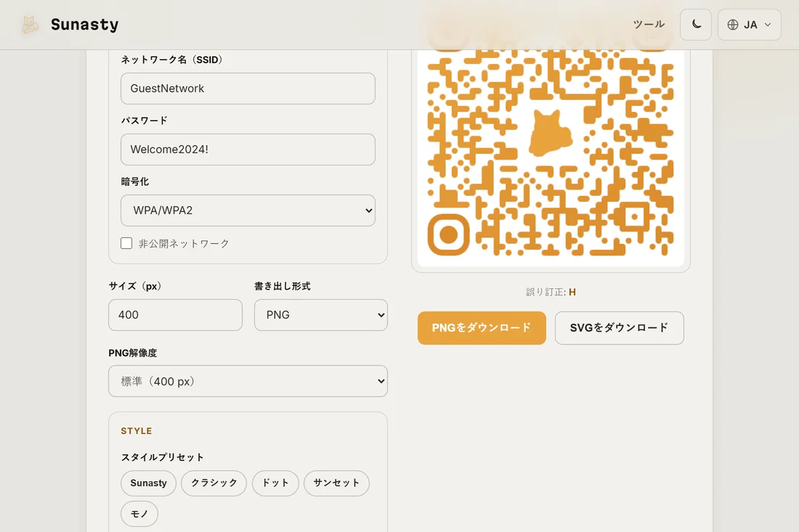Screen dimensions: 799x532
Task: Click the PNG解像度 label
Action: (132, 353)
